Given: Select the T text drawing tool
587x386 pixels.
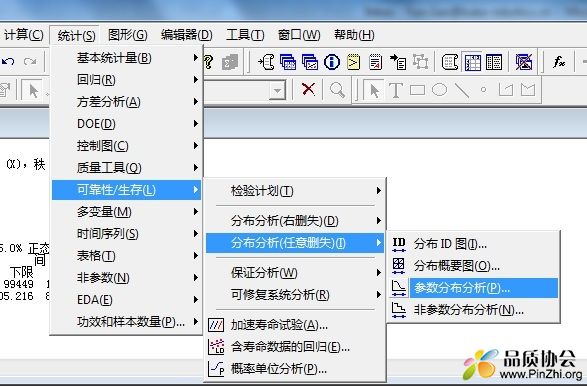Looking at the screenshot, I should [396, 90].
